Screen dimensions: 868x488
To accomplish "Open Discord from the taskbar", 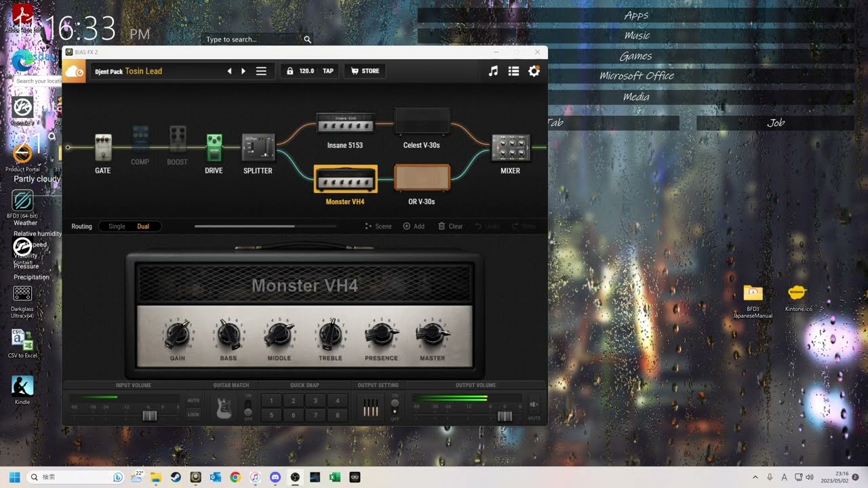I will tap(275, 477).
